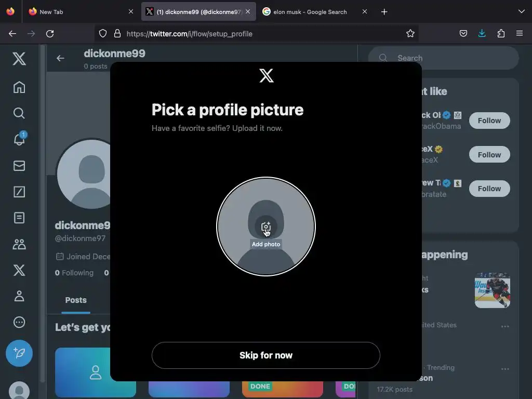532x399 pixels.
Task: Open Notifications bell icon
Action: (19, 139)
